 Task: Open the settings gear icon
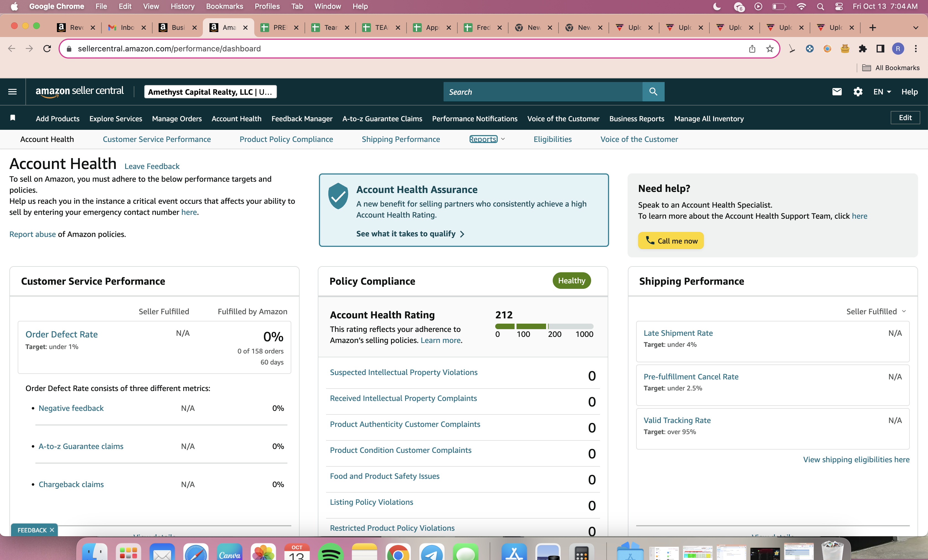coord(858,91)
